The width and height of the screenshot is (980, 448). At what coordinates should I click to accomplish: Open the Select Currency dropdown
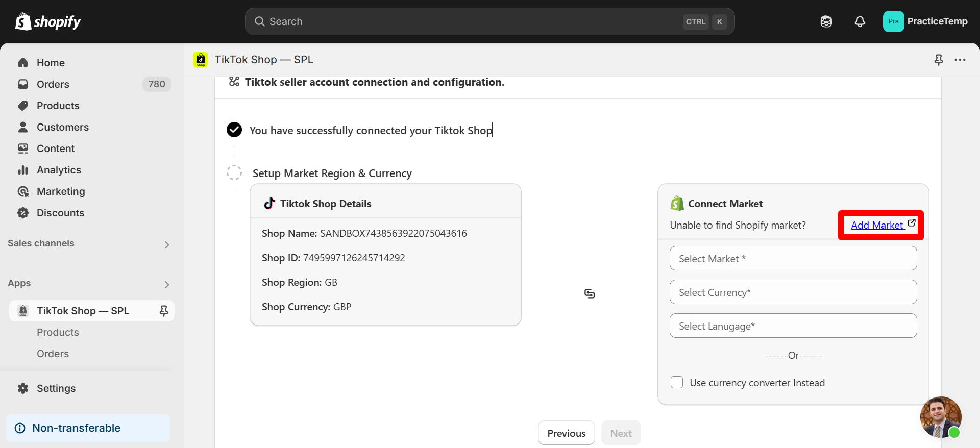tap(793, 292)
